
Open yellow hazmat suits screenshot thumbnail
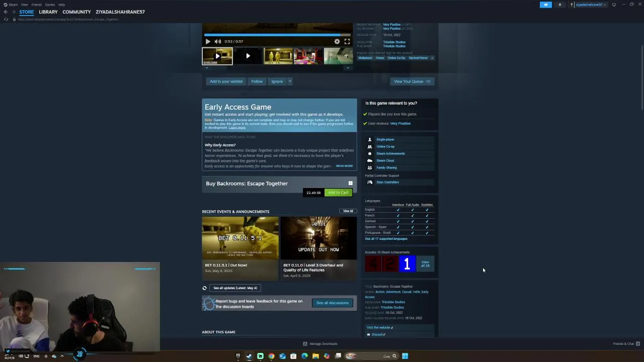pos(278,56)
